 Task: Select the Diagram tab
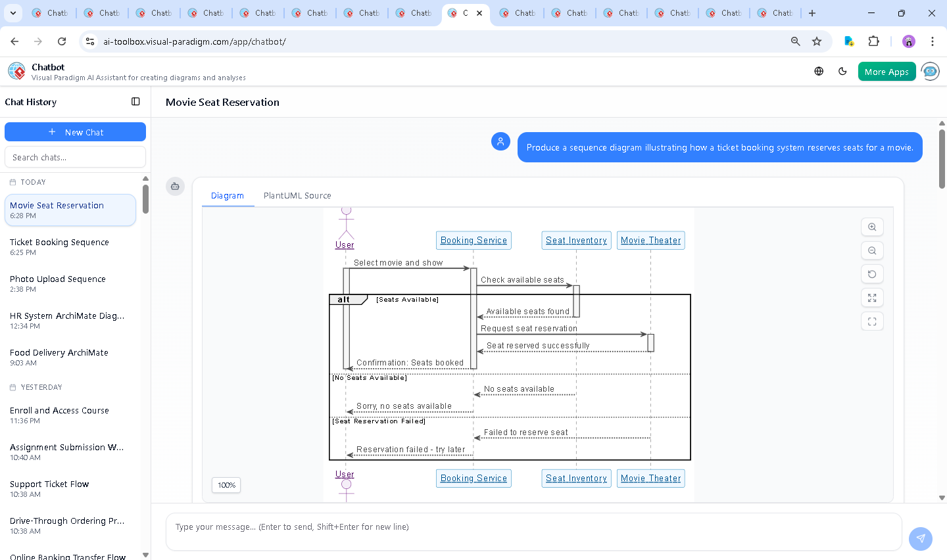pos(228,195)
